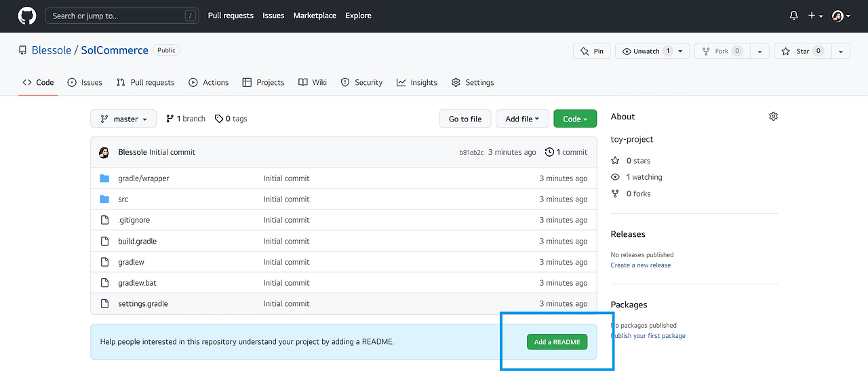This screenshot has width=868, height=380.
Task: Open the .gitignore file
Action: (x=134, y=220)
